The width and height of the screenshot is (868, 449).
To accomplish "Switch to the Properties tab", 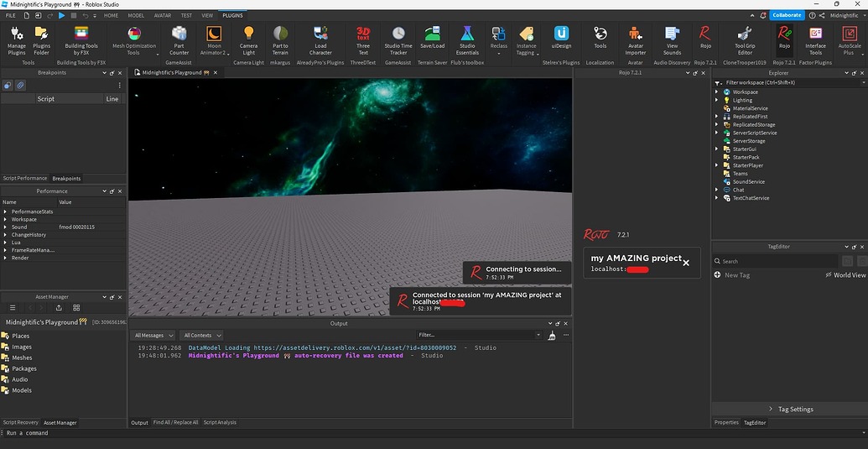I will pos(726,422).
